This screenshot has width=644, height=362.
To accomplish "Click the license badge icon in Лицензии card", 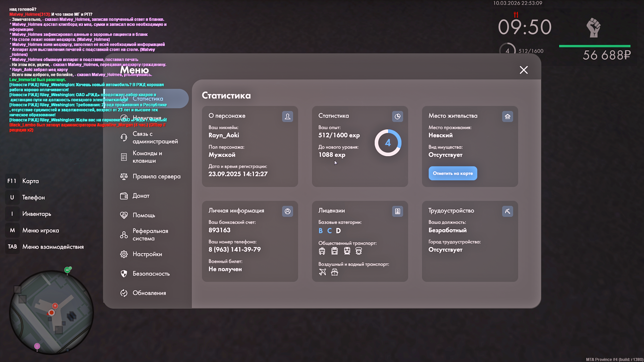I will click(397, 211).
